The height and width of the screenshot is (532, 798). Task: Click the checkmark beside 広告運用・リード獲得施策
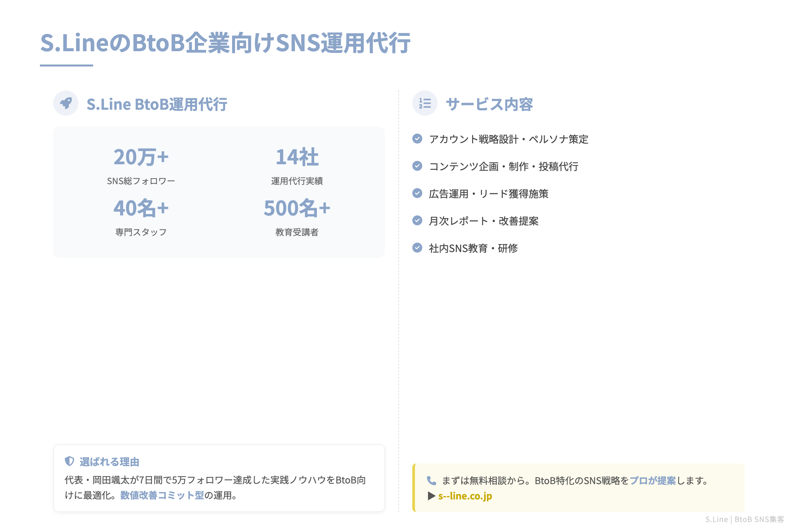(417, 194)
